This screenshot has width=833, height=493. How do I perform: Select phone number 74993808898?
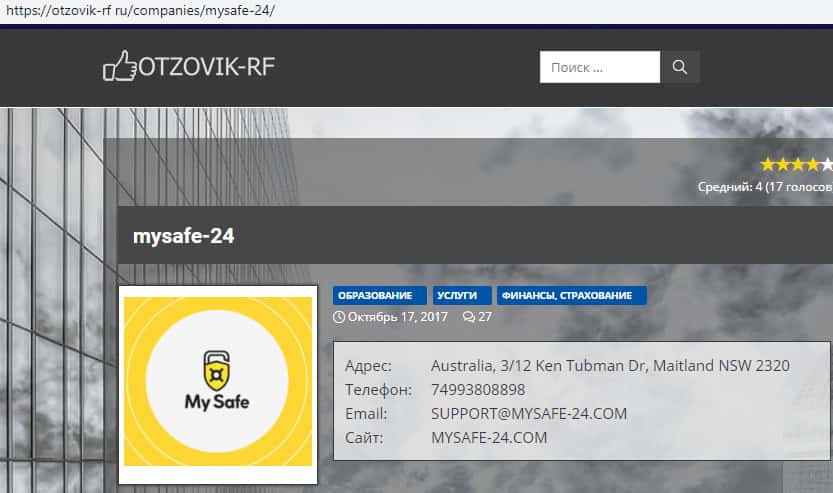point(478,390)
